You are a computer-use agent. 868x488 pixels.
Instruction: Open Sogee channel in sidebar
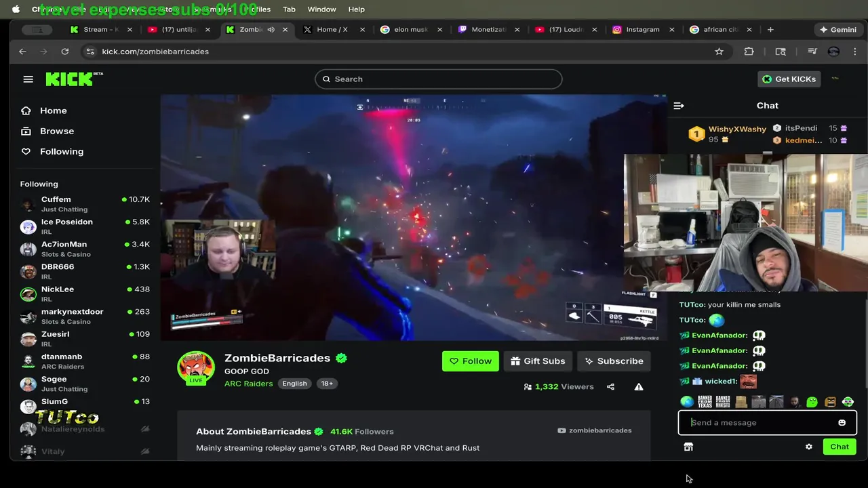coord(85,383)
